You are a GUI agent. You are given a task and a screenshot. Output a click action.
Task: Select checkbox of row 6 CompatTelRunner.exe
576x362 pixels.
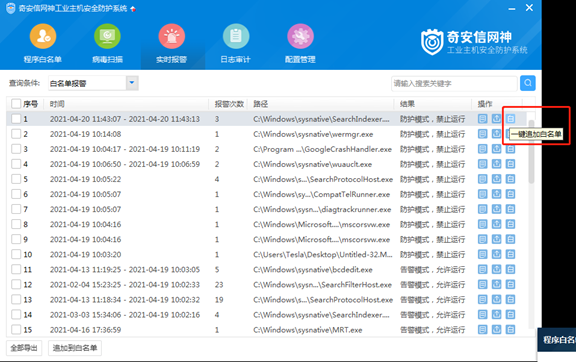[16, 194]
